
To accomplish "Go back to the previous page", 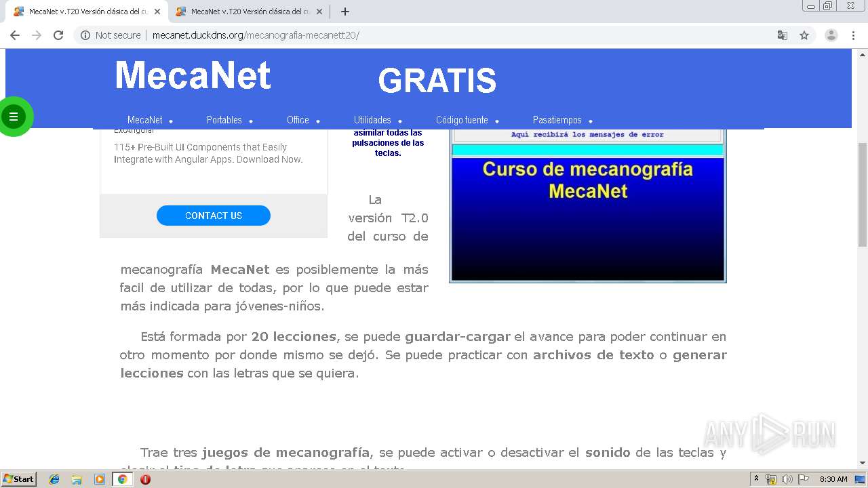I will click(15, 35).
